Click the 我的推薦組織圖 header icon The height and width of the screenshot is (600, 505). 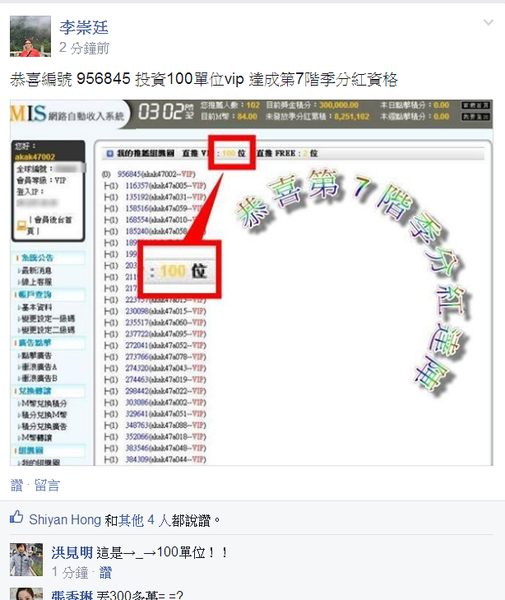point(110,153)
